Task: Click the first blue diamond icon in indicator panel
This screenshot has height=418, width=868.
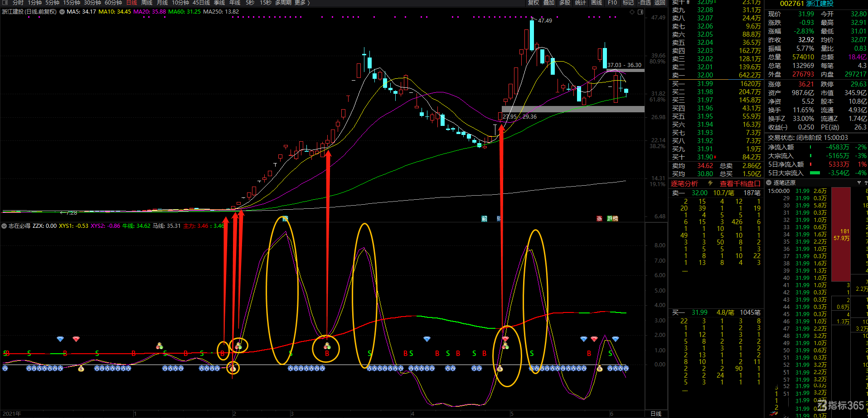Action: click(60, 339)
